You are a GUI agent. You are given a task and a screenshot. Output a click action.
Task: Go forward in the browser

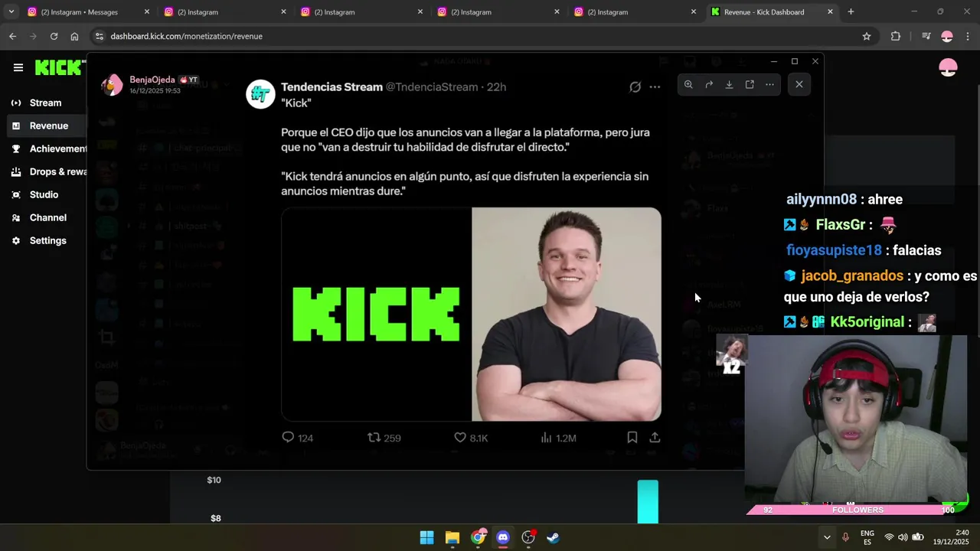[33, 36]
